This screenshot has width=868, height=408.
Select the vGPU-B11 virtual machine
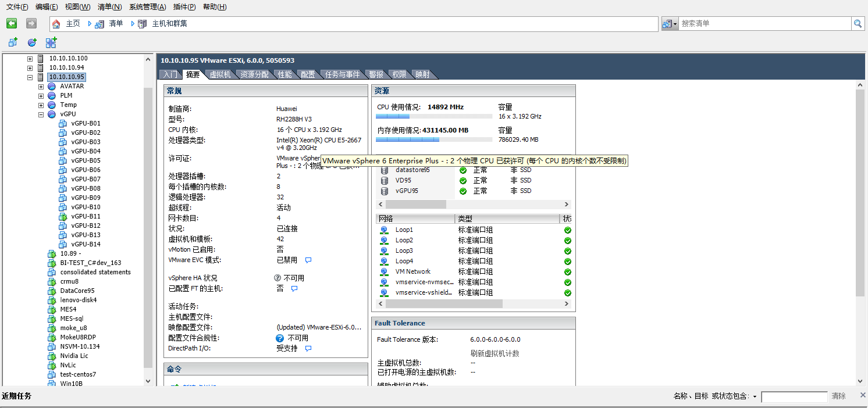point(86,216)
